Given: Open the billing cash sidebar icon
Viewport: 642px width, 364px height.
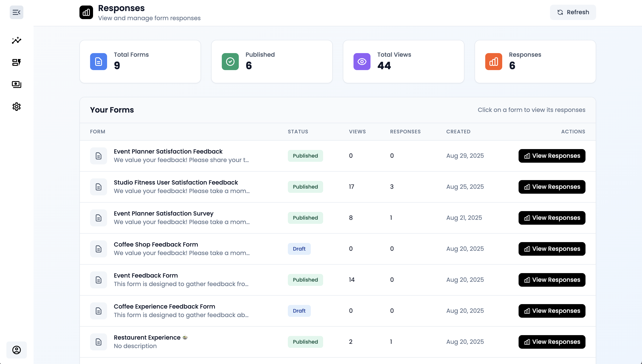Looking at the screenshot, I should pyautogui.click(x=17, y=84).
